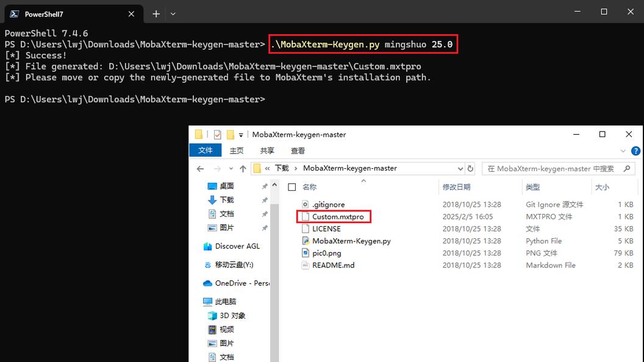This screenshot has width=644, height=362.
Task: Go up one folder level
Action: tap(243, 169)
